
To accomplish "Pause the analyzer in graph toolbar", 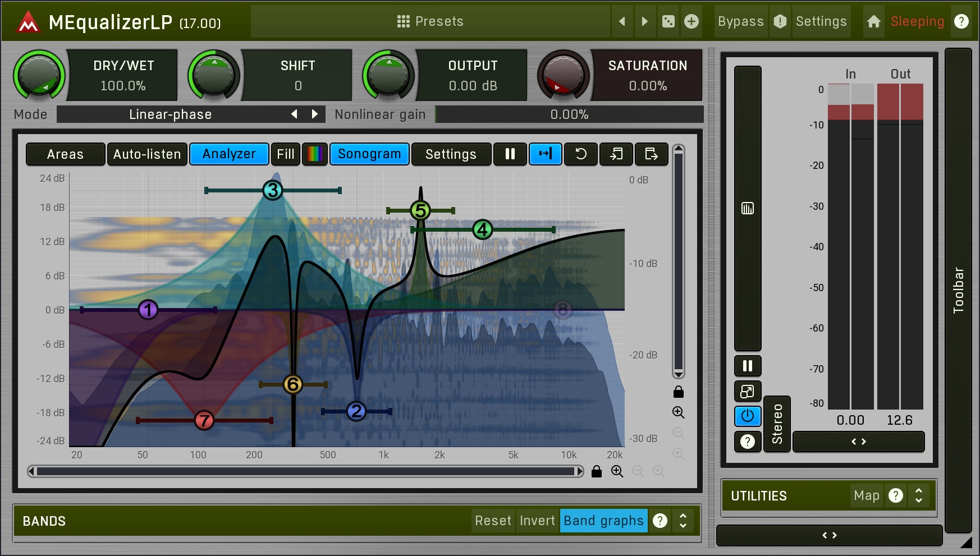I will tap(510, 154).
